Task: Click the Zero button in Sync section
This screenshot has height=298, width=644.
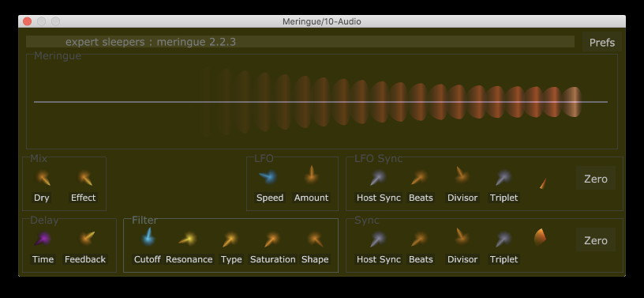Action: click(596, 240)
